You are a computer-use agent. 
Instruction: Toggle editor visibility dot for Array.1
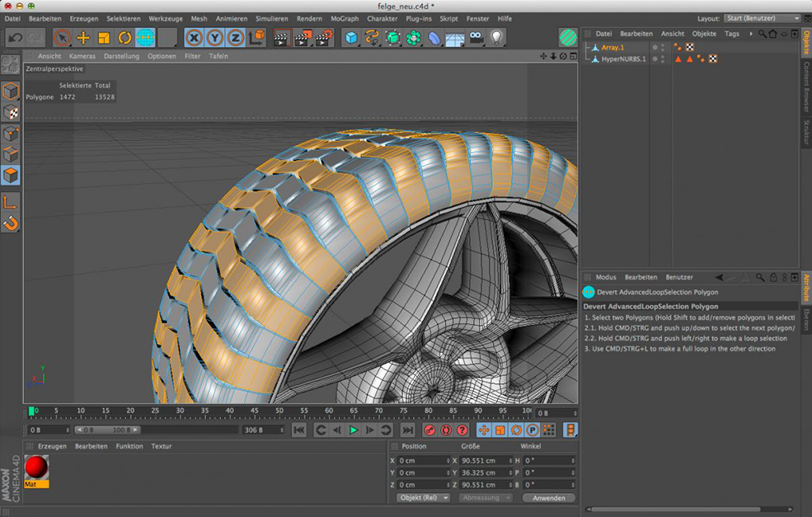coord(662,45)
